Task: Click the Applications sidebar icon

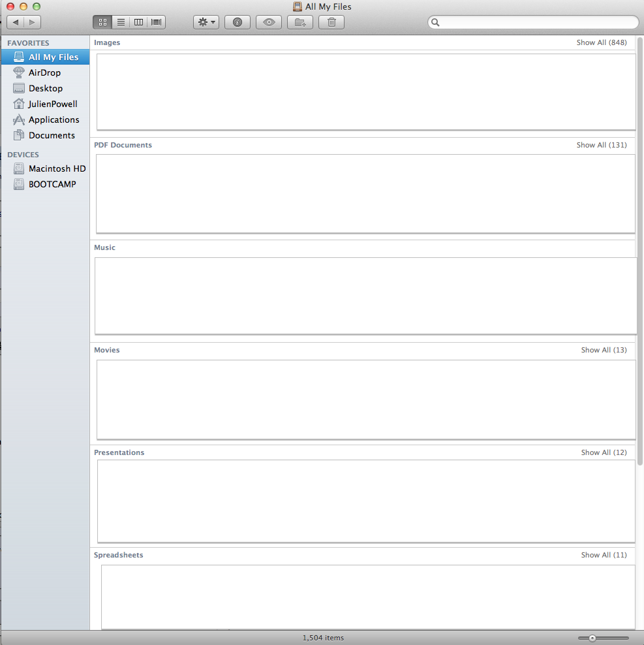Action: [19, 119]
